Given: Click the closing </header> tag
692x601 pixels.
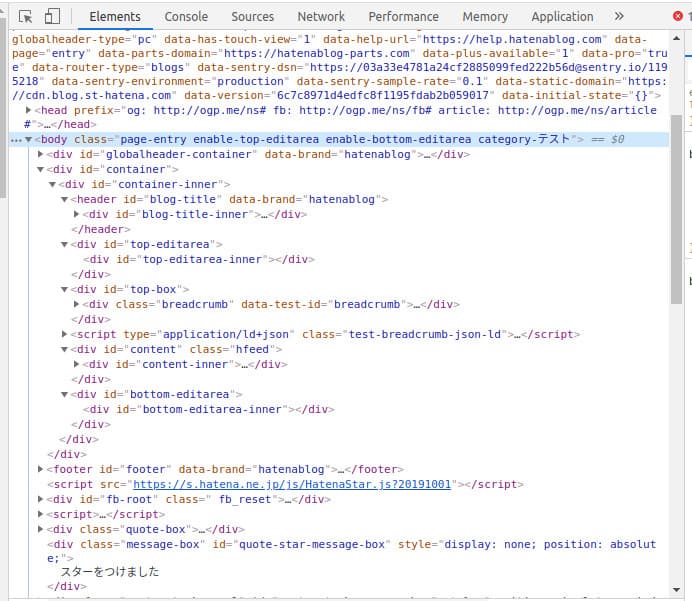Looking at the screenshot, I should 101,229.
